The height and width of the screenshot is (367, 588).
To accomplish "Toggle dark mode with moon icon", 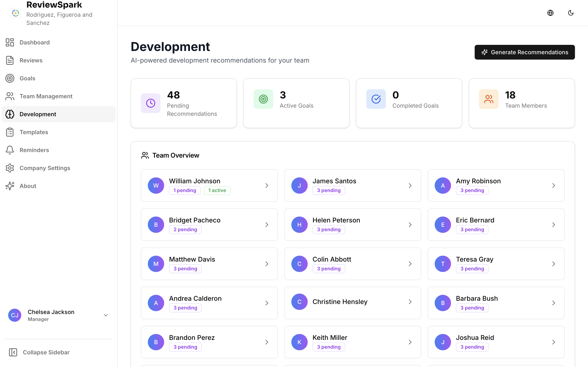I will click(x=571, y=13).
